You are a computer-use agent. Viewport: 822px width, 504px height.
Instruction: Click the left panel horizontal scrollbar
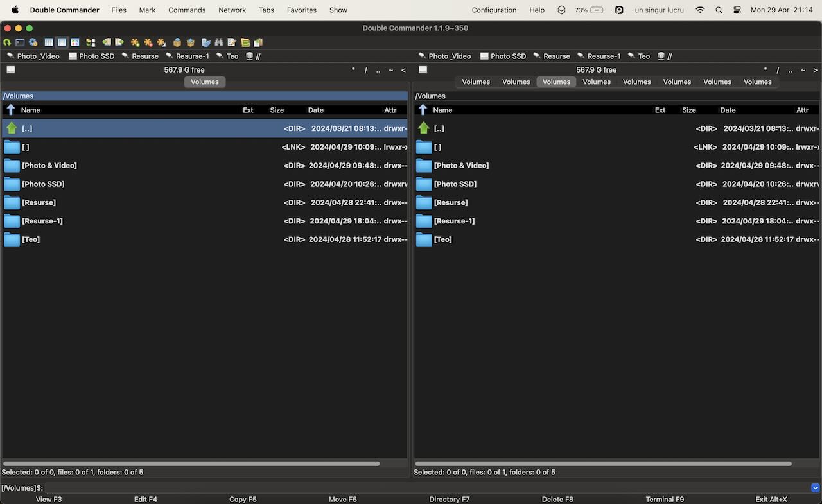[191, 464]
